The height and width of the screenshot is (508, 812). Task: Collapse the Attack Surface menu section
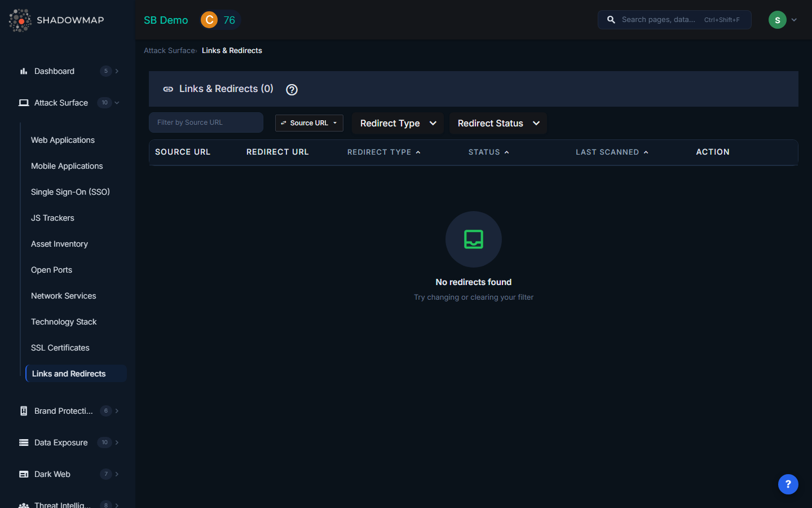tap(117, 103)
